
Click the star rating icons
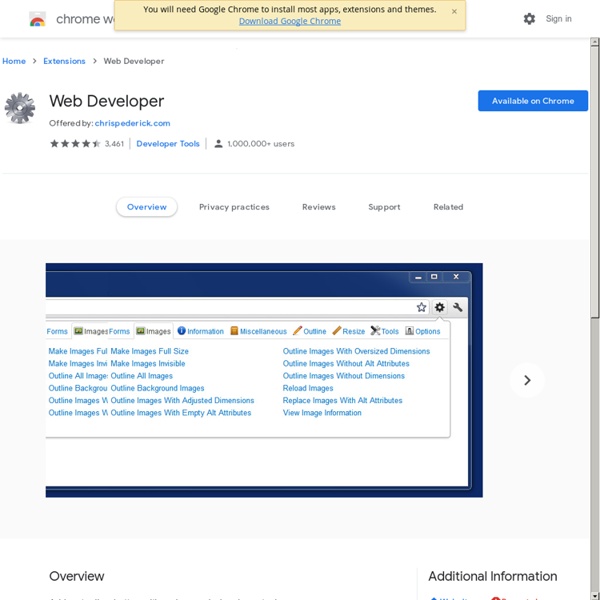click(75, 143)
